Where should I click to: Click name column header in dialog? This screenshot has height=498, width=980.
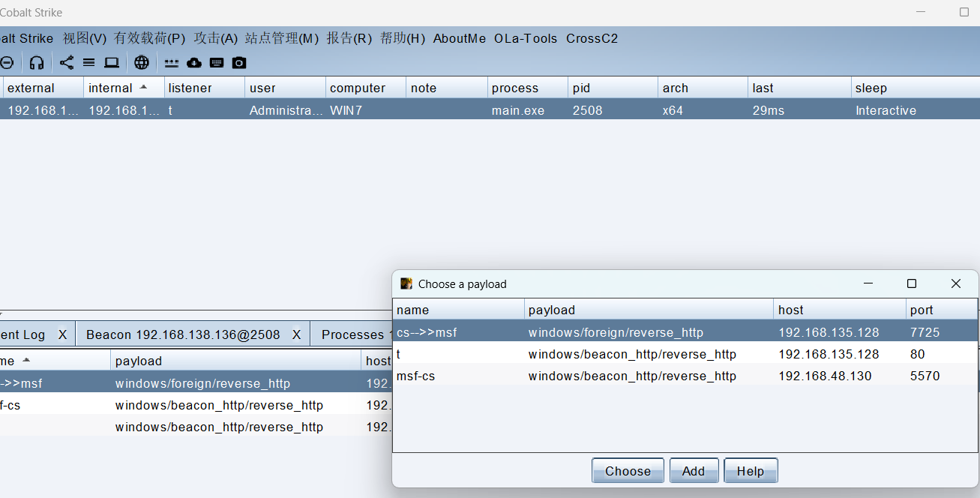click(x=459, y=310)
